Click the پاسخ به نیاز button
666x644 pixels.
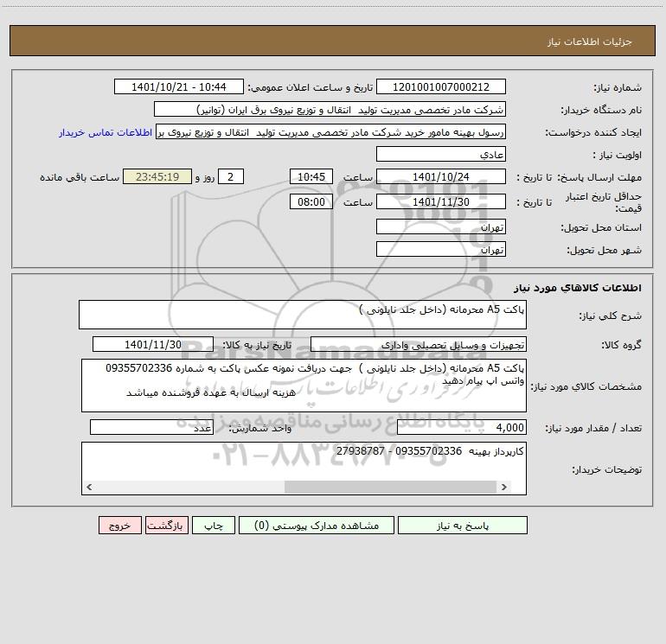coord(463,526)
